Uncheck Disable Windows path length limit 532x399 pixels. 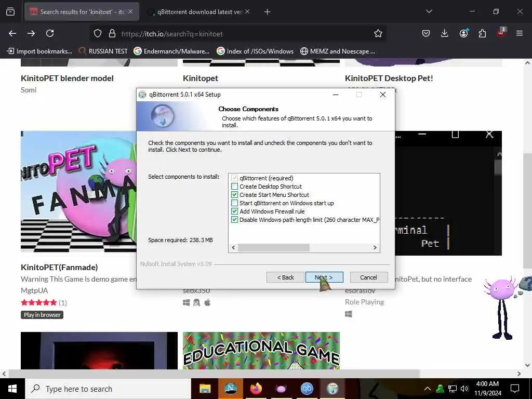[234, 220]
